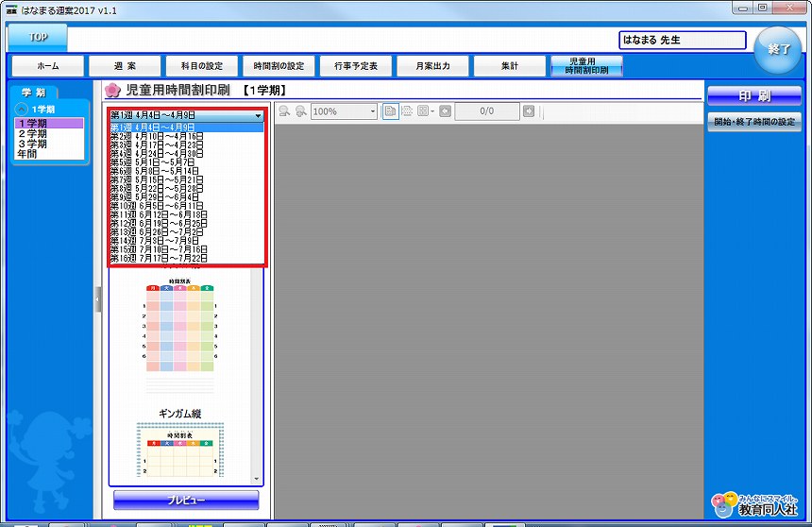The height and width of the screenshot is (527, 812).
Task: Select continuous page view icon
Action: click(407, 110)
